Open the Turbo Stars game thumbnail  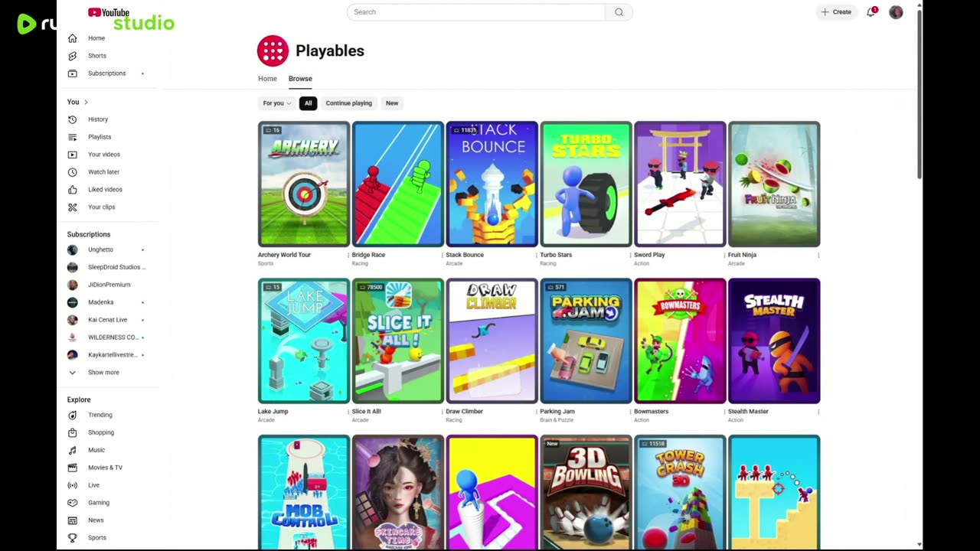coord(586,184)
